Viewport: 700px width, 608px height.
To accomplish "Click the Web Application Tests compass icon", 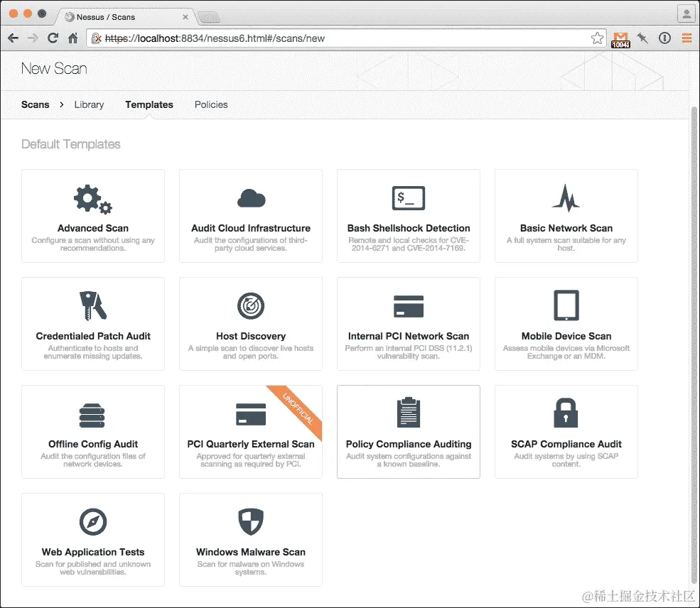I will [x=93, y=521].
